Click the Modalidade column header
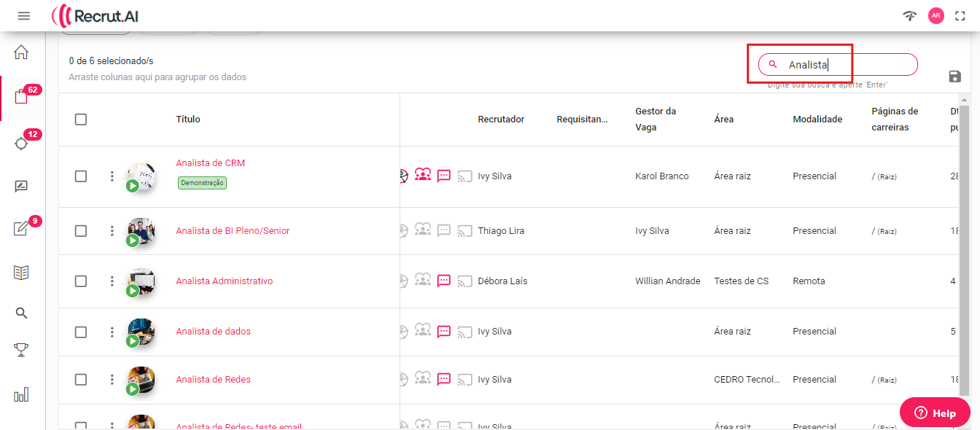Viewport: 980px width, 430px height. (817, 120)
